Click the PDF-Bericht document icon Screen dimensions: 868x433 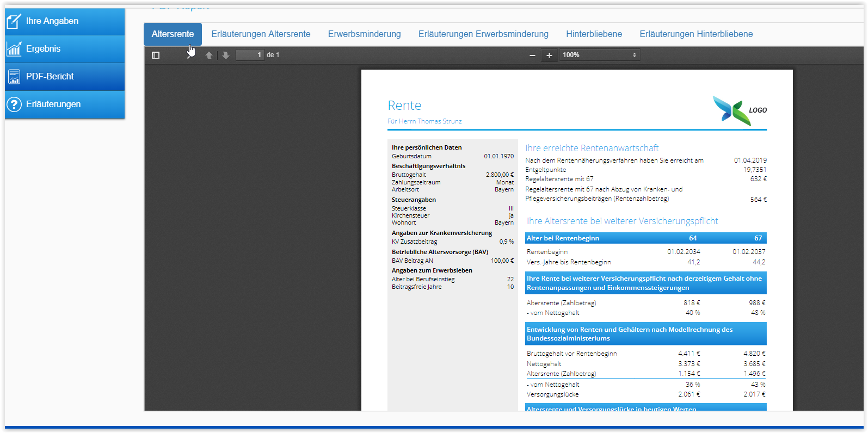14,77
